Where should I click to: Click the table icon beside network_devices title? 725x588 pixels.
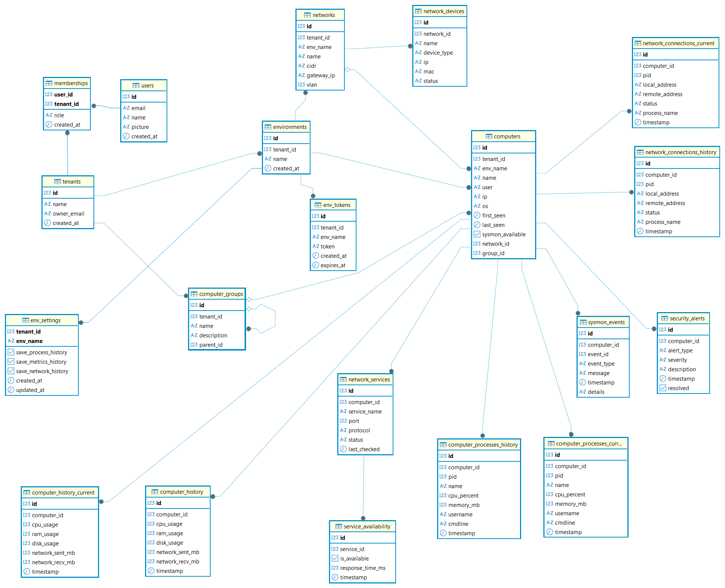418,11
